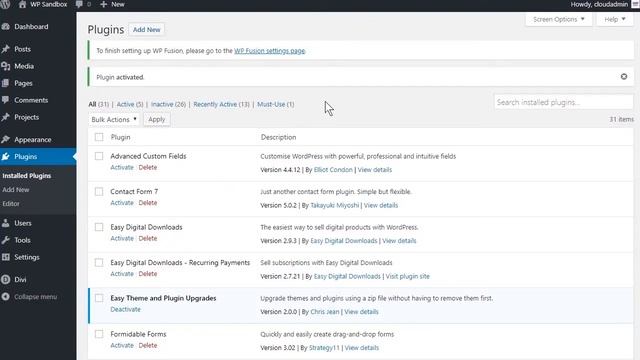Open the comments bubble in the admin bar
Image resolution: width=640 pixels, height=360 pixels.
coord(79,4)
